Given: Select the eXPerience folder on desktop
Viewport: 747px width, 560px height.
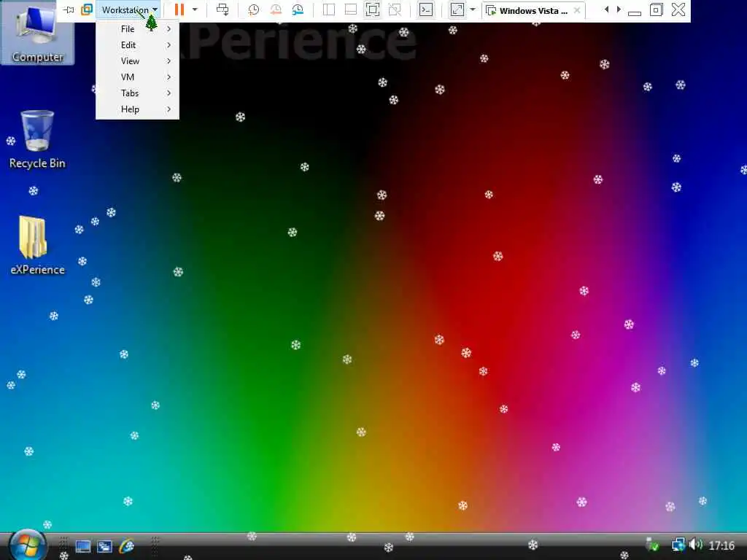Looking at the screenshot, I should [x=37, y=246].
